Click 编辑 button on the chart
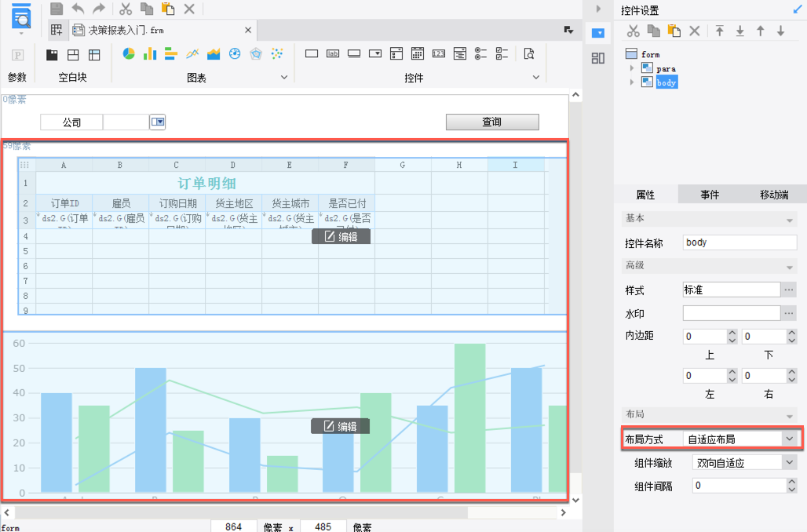 [340, 426]
